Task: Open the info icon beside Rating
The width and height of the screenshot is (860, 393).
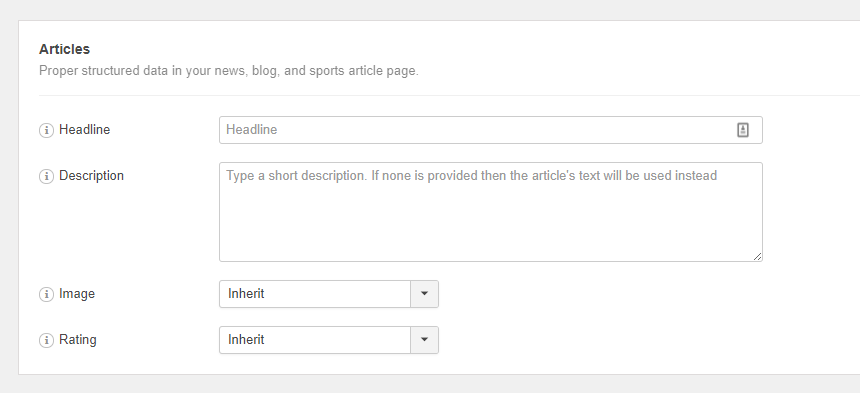Action: point(46,340)
